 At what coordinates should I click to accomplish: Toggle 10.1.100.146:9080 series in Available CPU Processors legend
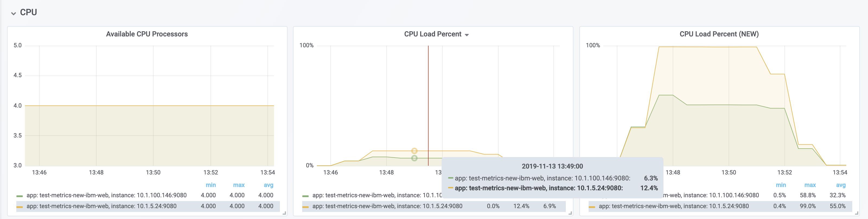pyautogui.click(x=107, y=195)
